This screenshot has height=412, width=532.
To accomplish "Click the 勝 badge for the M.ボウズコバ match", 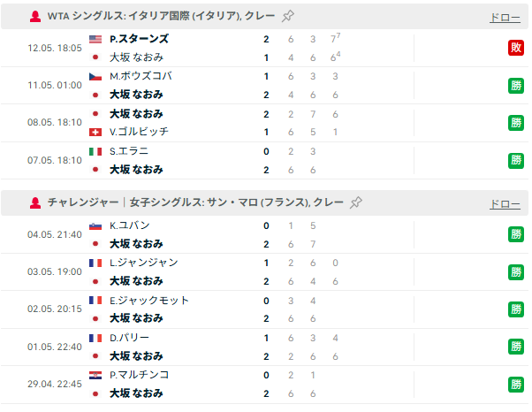I will tap(516, 86).
